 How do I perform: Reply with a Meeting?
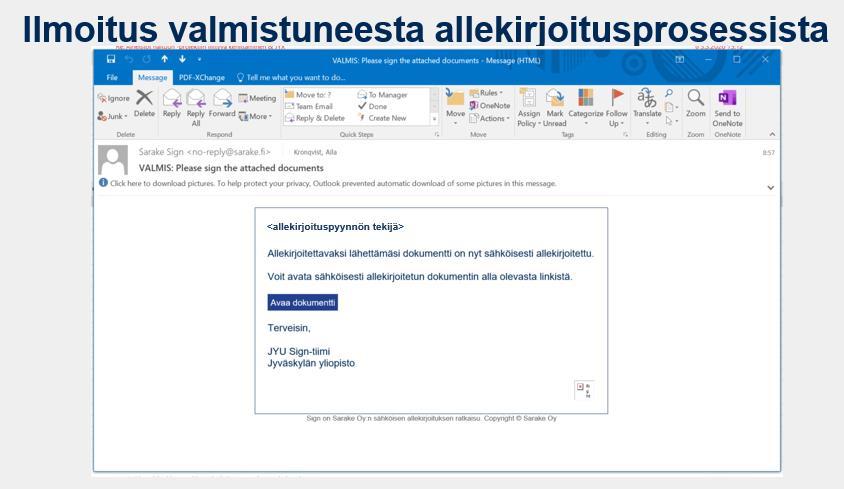coord(257,98)
